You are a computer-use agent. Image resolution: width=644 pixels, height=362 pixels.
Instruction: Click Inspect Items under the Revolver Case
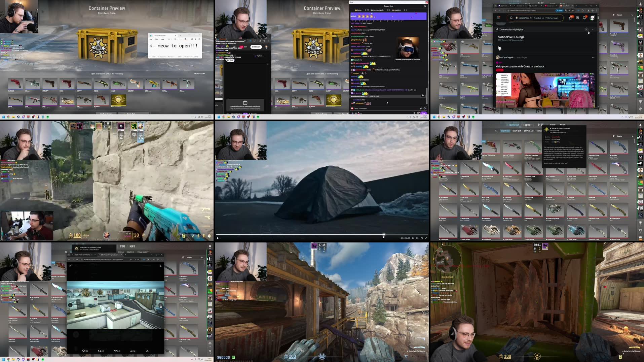(x=200, y=73)
